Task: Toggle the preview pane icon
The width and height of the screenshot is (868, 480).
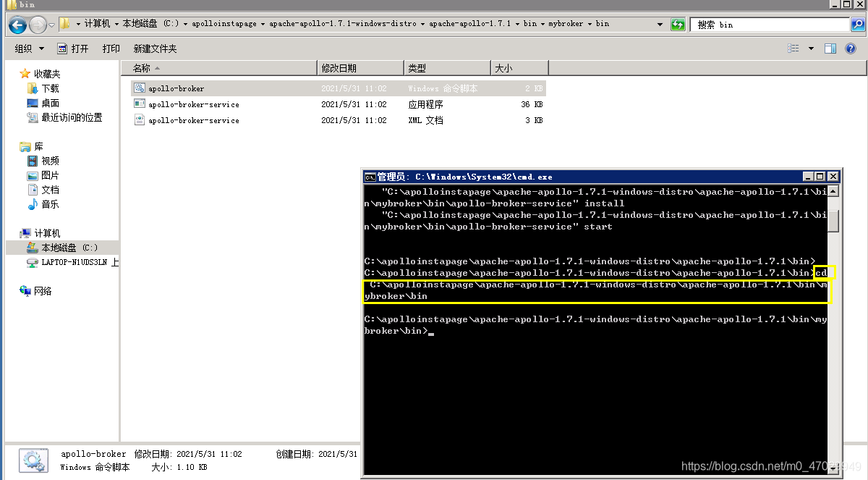Action: click(830, 49)
